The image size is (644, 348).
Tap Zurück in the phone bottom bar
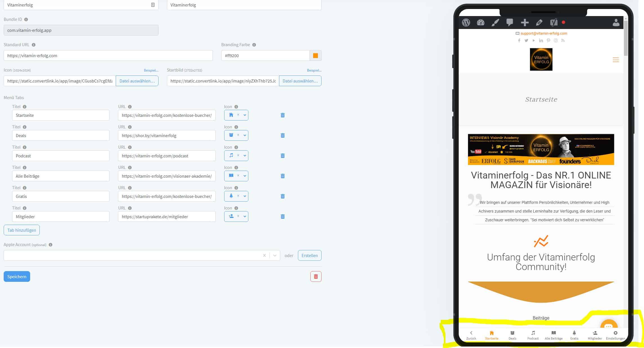point(471,335)
